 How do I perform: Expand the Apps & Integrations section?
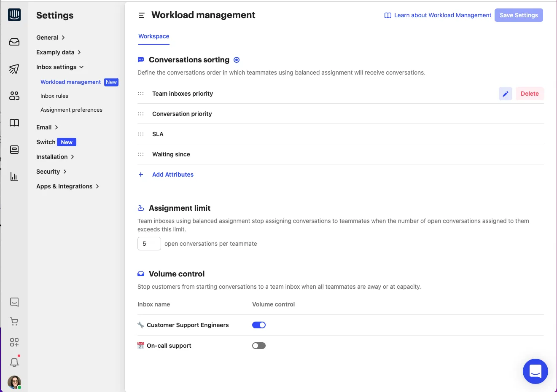[x=67, y=186]
